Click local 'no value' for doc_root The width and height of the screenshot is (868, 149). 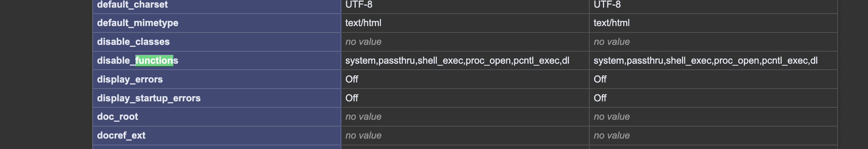tap(363, 117)
